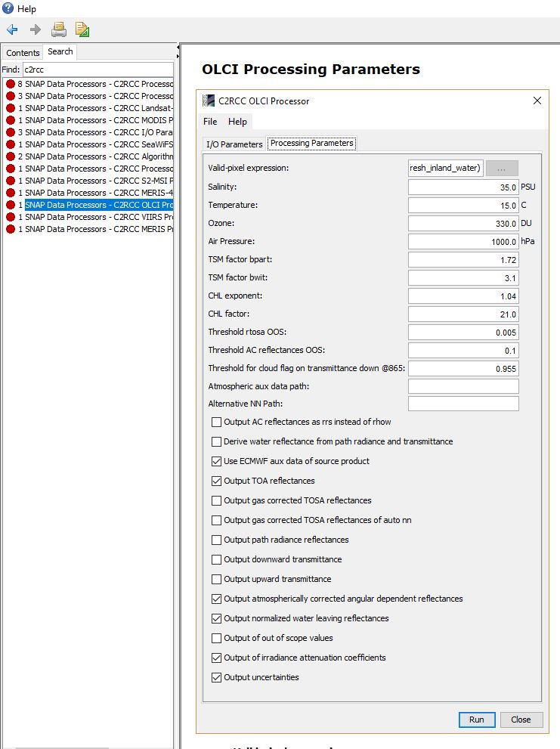Image resolution: width=560 pixels, height=749 pixels.
Task: Click the Forward arrow icon in Help toolbar
Action: (x=36, y=29)
